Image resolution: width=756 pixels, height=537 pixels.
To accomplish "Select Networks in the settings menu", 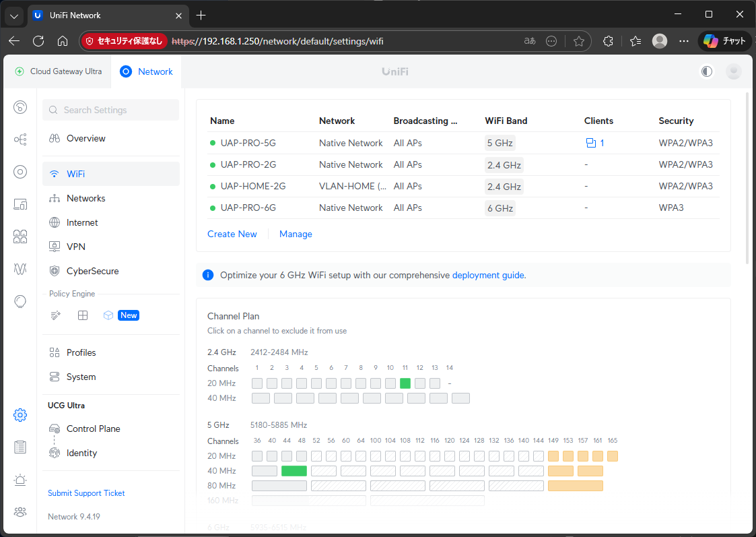I will tap(85, 198).
